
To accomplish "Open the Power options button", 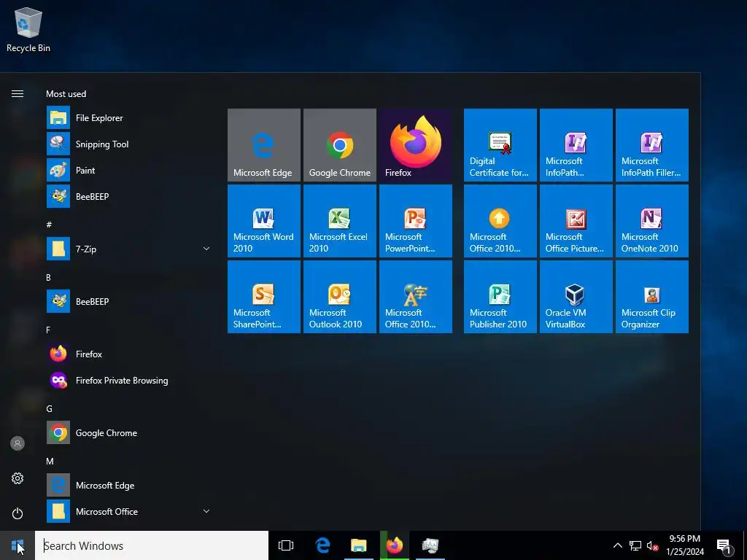I will pos(18,513).
